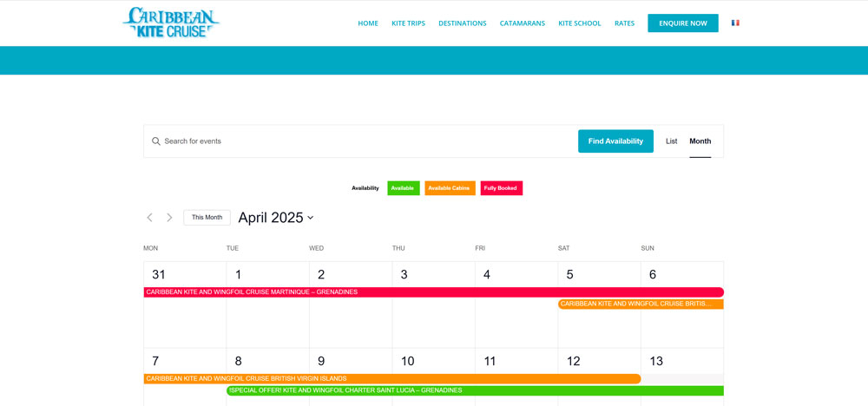Select the red Fully Booked legend tag
The image size is (868, 406).
(x=502, y=188)
